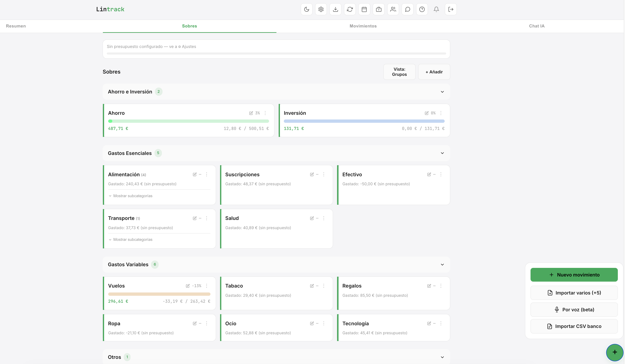Click the refresh arrows icon
This screenshot has height=364, width=625.
pyautogui.click(x=350, y=9)
